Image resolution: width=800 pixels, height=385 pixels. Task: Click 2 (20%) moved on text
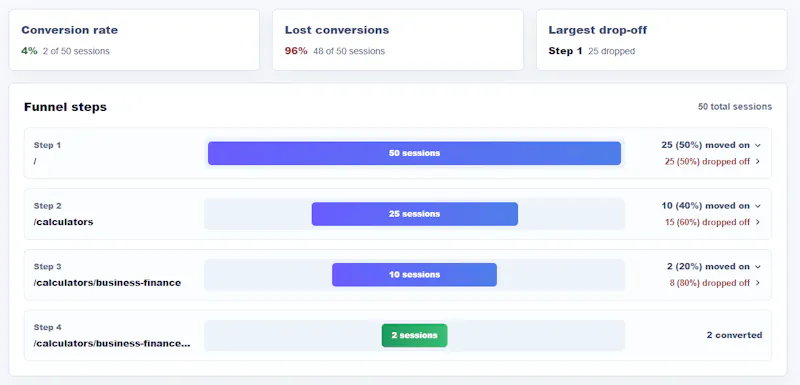point(708,267)
